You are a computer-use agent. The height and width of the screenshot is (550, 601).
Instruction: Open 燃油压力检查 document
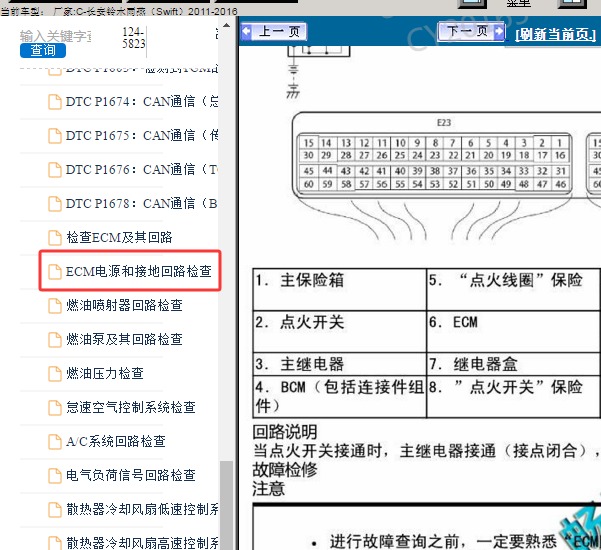pyautogui.click(x=105, y=373)
